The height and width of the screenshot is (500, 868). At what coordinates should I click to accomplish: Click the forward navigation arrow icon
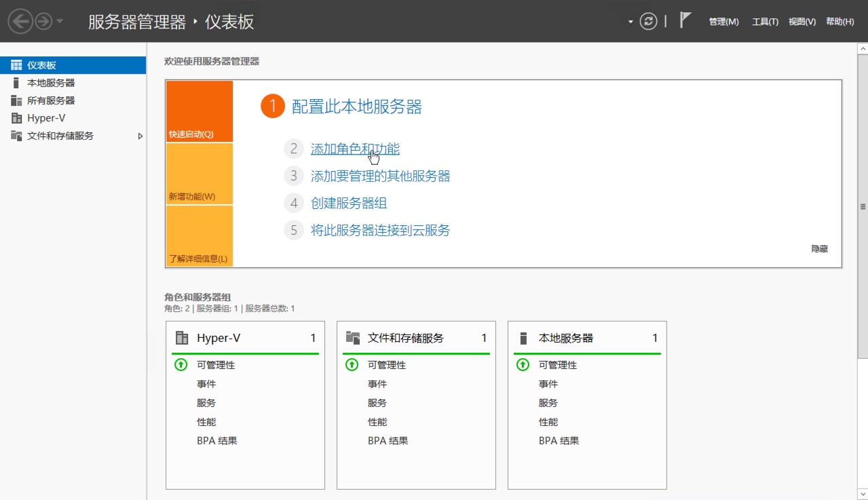click(43, 22)
